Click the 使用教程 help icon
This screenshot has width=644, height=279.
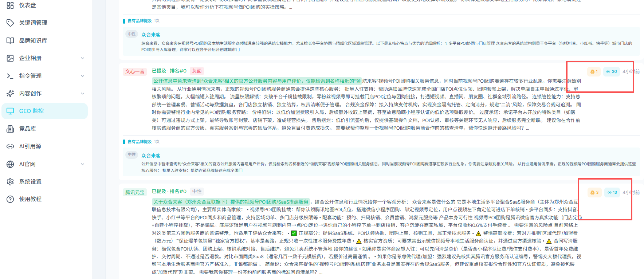pyautogui.click(x=10, y=199)
